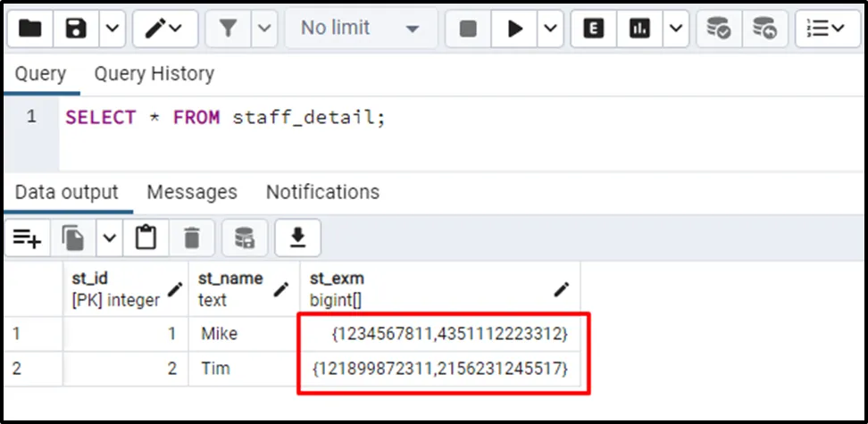Click the Save File disk icon
This screenshot has height=424, width=868.
click(76, 29)
